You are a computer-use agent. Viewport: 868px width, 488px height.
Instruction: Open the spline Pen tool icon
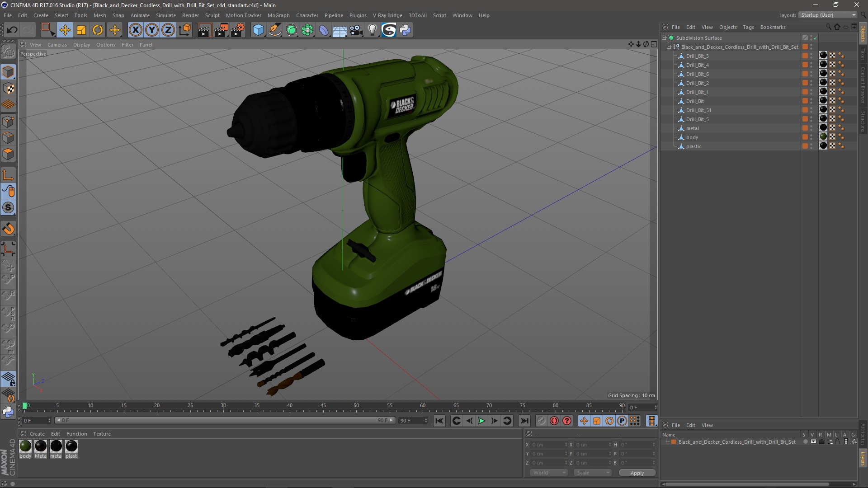click(275, 30)
